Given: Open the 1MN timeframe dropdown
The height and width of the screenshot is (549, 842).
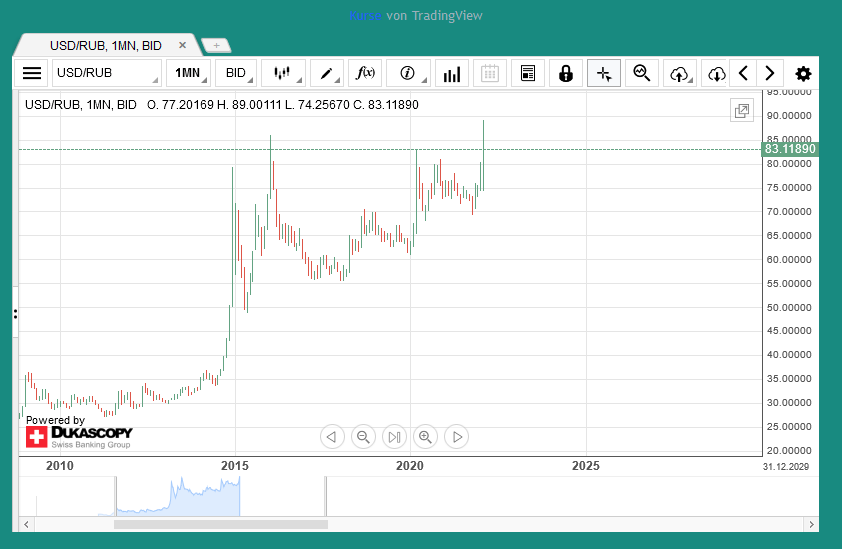Looking at the screenshot, I should point(188,73).
